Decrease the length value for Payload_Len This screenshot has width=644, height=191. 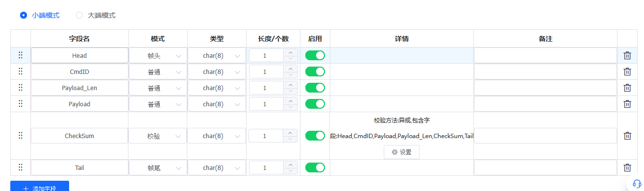tap(291, 91)
